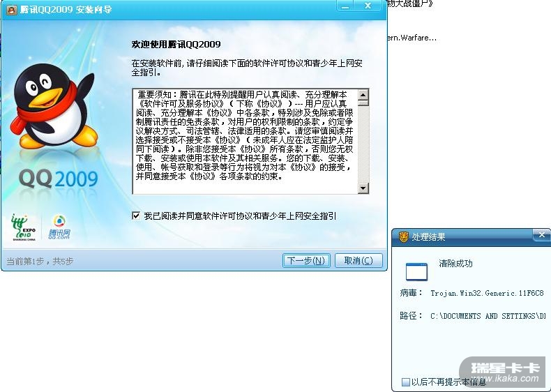Click the QQ penguin icon in installer title bar

pyautogui.click(x=12, y=9)
